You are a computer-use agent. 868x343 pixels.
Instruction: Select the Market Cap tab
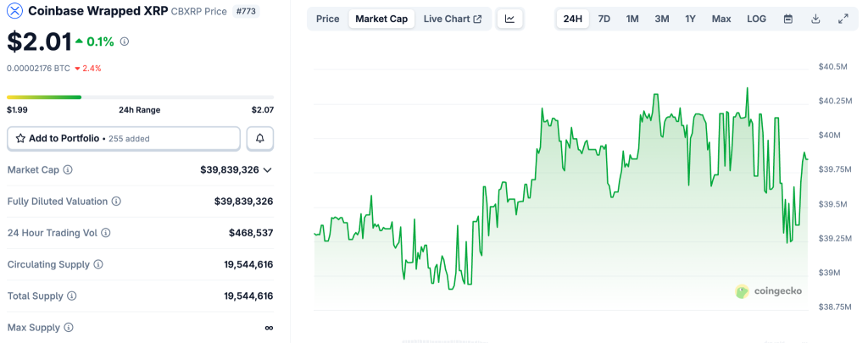point(381,19)
